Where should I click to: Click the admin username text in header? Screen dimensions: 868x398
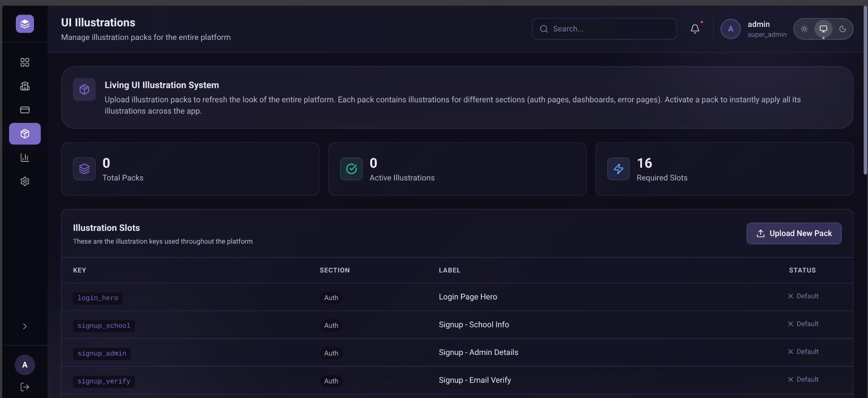pos(758,24)
